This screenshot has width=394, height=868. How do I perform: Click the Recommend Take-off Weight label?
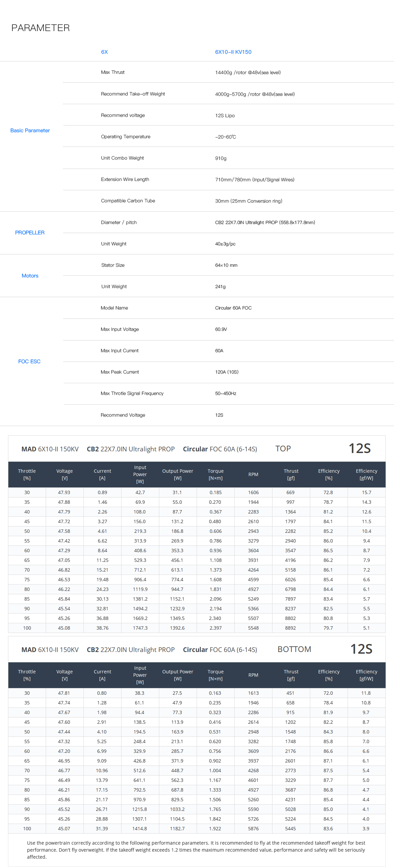(133, 94)
